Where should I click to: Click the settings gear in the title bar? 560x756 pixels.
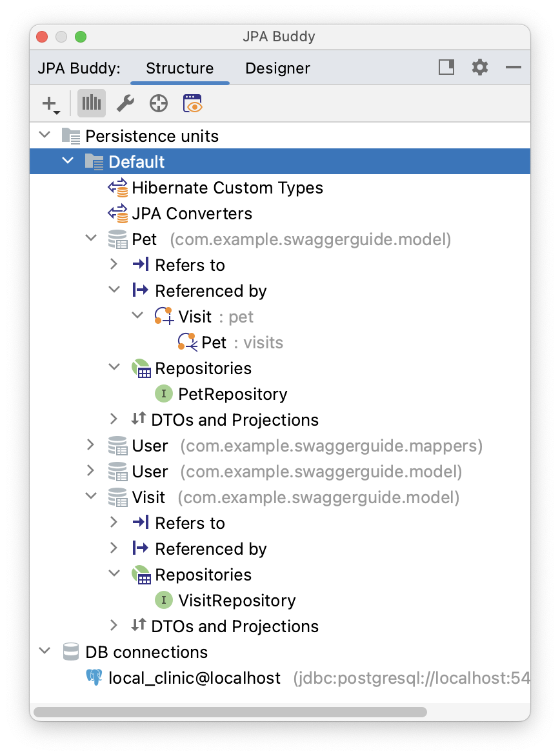[x=479, y=67]
